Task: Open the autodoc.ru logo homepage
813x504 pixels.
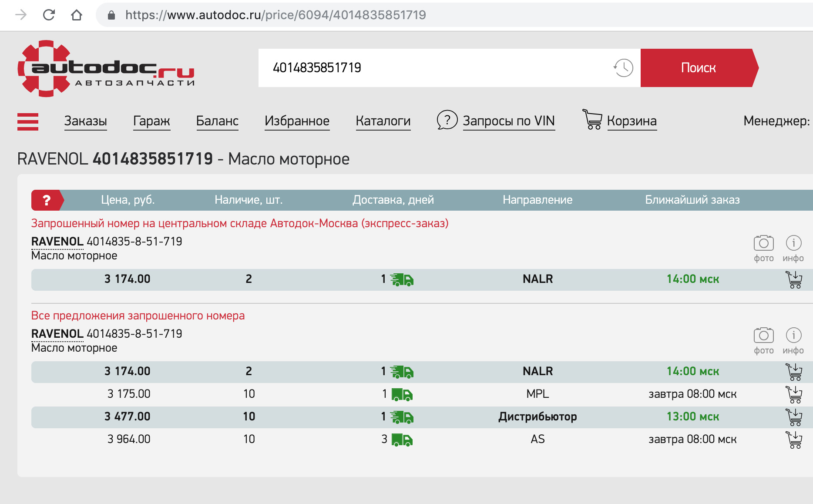Action: [106, 68]
